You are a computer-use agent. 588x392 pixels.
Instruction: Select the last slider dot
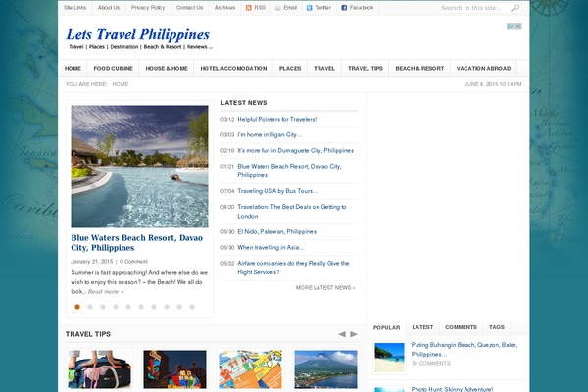click(192, 307)
